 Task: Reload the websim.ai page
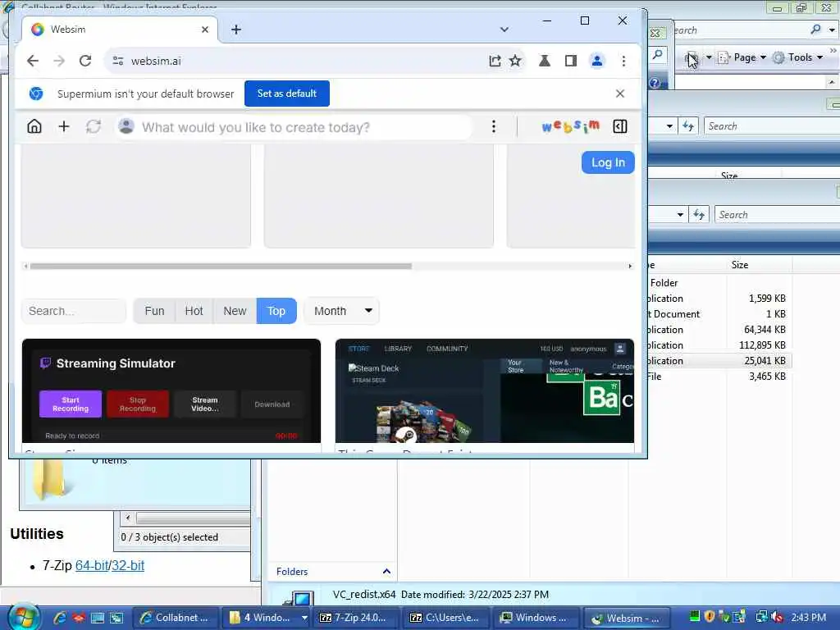point(85,61)
